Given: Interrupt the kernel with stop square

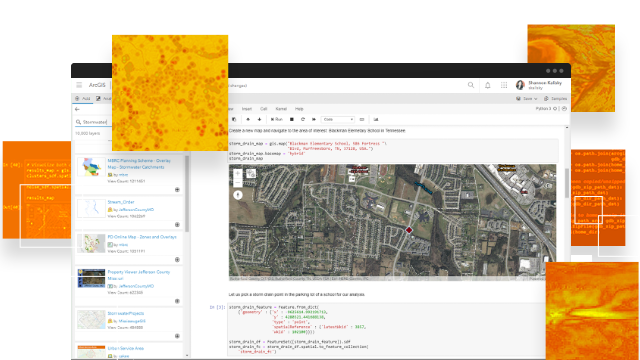Looking at the screenshot, I should (291, 120).
